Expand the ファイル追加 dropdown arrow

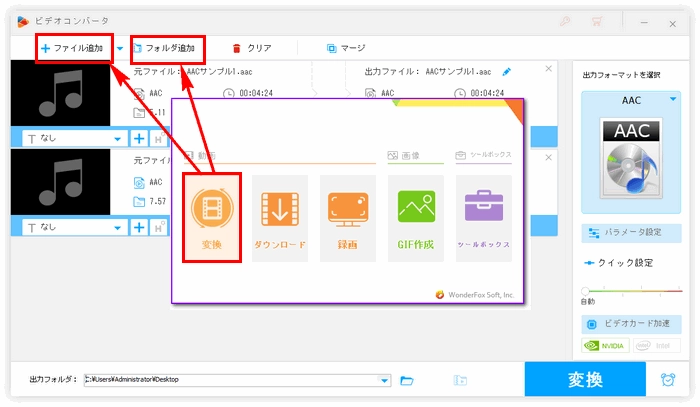[120, 48]
